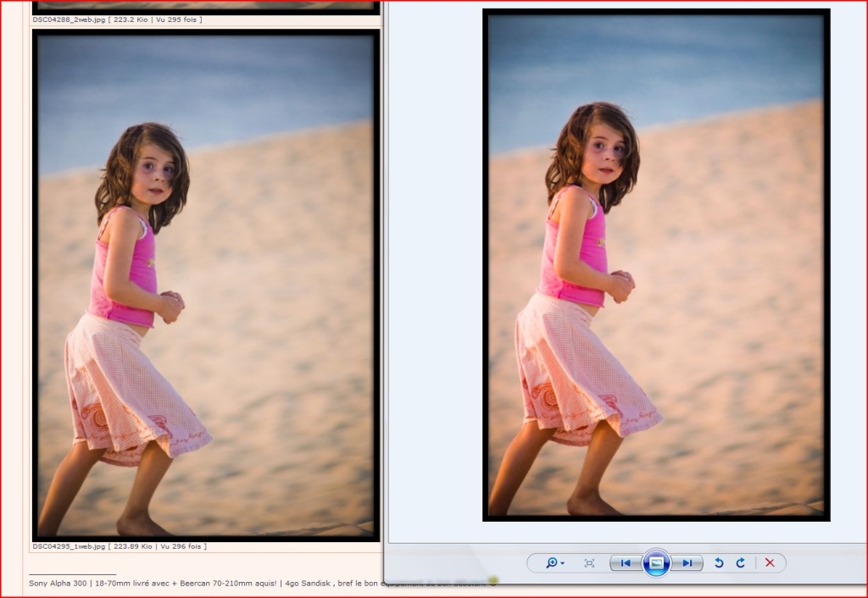Screen dimensions: 868x598
Task: Click the zoom magnifier icon in viewer
Action: (551, 563)
